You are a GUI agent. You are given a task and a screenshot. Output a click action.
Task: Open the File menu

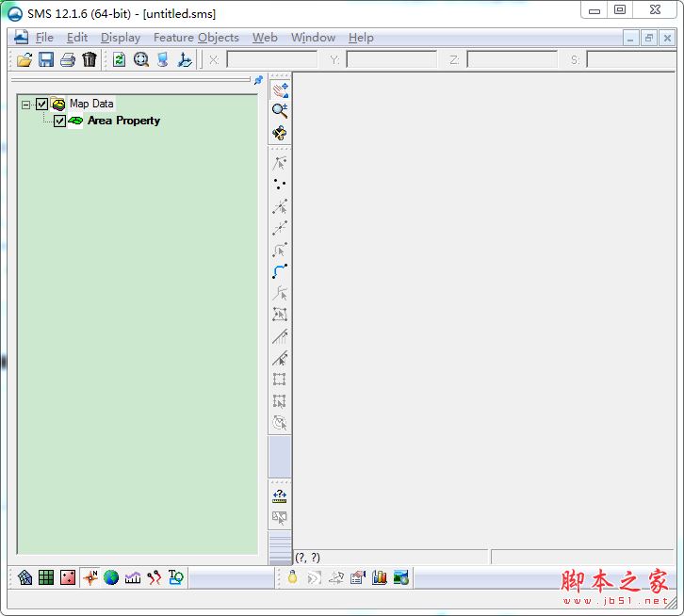click(44, 38)
